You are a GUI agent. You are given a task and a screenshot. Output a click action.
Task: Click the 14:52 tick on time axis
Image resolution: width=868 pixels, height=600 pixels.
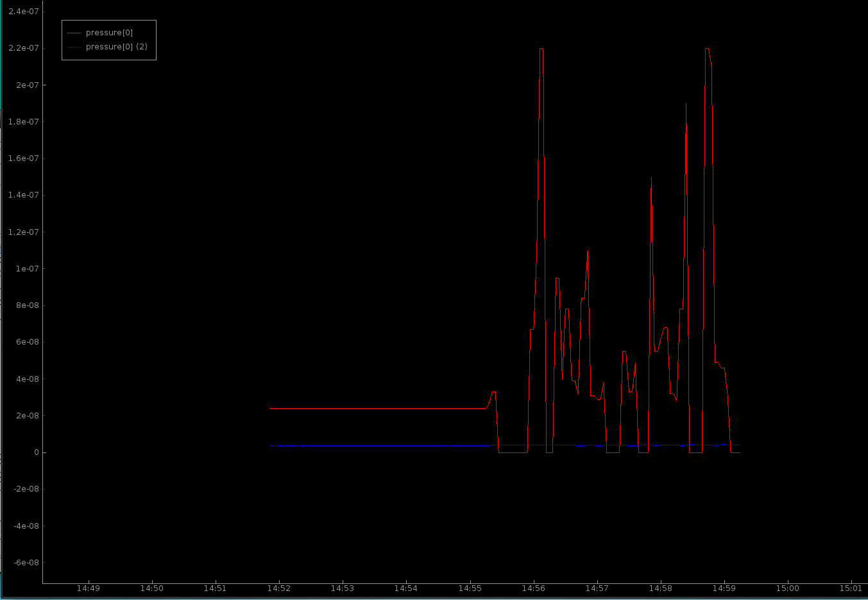pos(278,588)
